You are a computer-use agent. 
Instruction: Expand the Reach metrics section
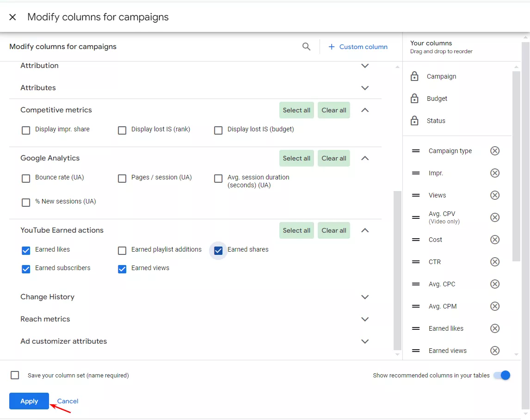click(x=365, y=319)
